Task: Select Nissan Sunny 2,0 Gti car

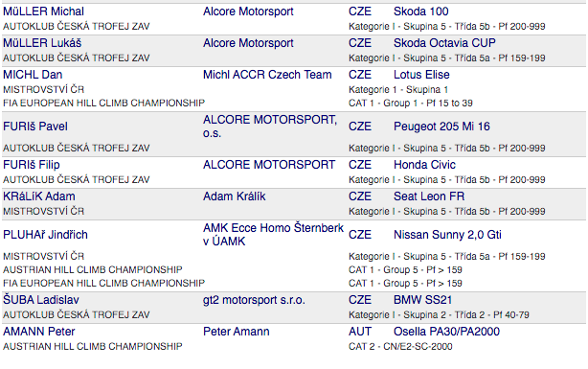Action: [x=447, y=234]
